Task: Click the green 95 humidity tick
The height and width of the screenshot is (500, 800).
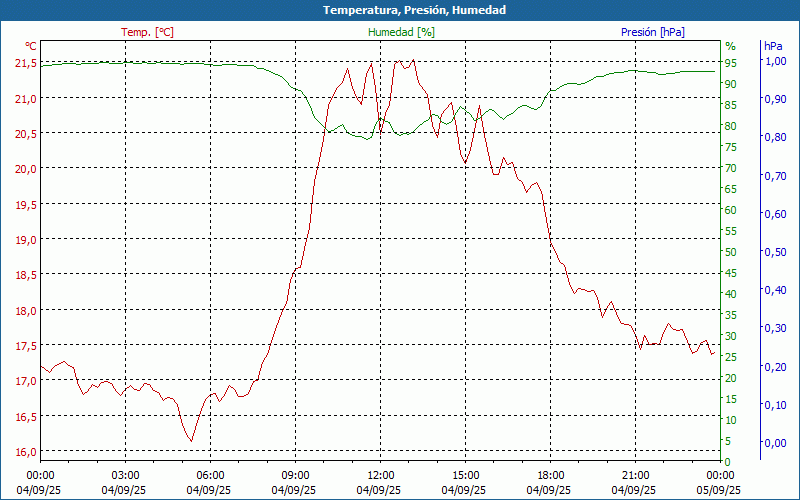Action: 731,63
